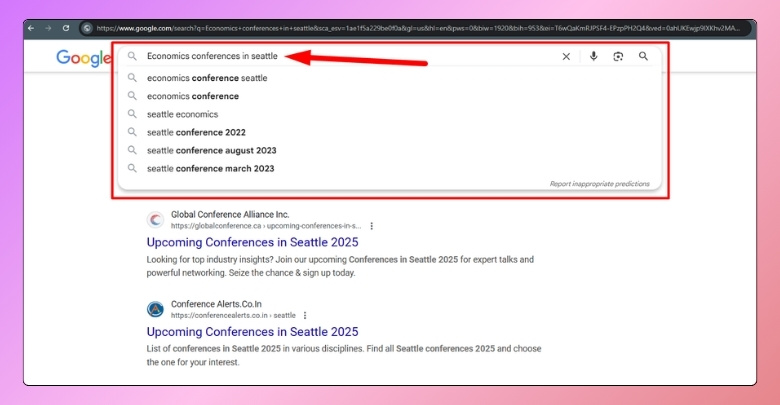Click magnifier icon left of search query text

click(132, 56)
